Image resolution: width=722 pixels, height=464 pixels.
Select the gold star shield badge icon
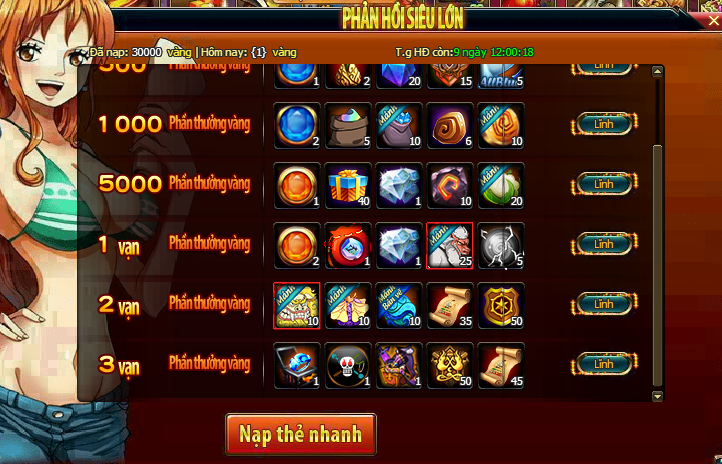(x=501, y=306)
